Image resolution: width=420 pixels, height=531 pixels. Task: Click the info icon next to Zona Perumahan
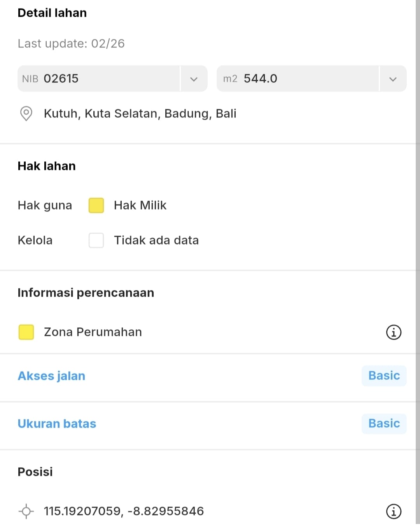coord(394,332)
